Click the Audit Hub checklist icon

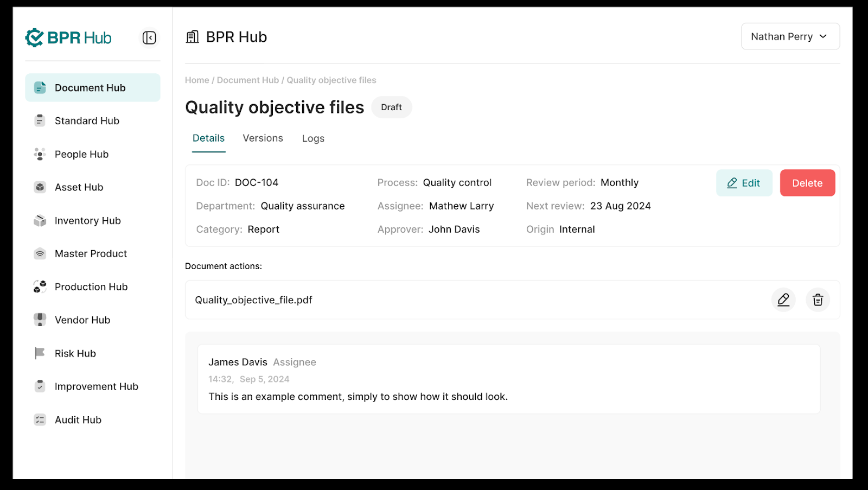pos(40,419)
